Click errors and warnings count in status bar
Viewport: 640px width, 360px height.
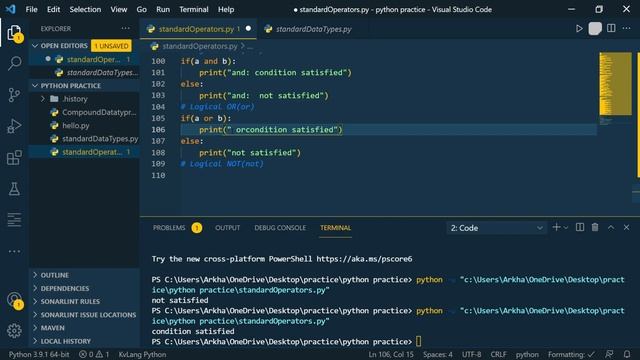point(94,354)
